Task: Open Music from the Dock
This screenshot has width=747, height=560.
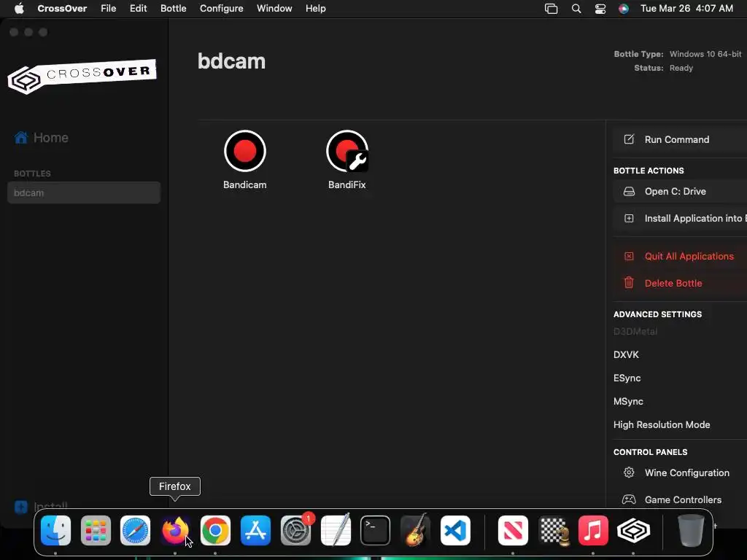Action: click(x=593, y=531)
